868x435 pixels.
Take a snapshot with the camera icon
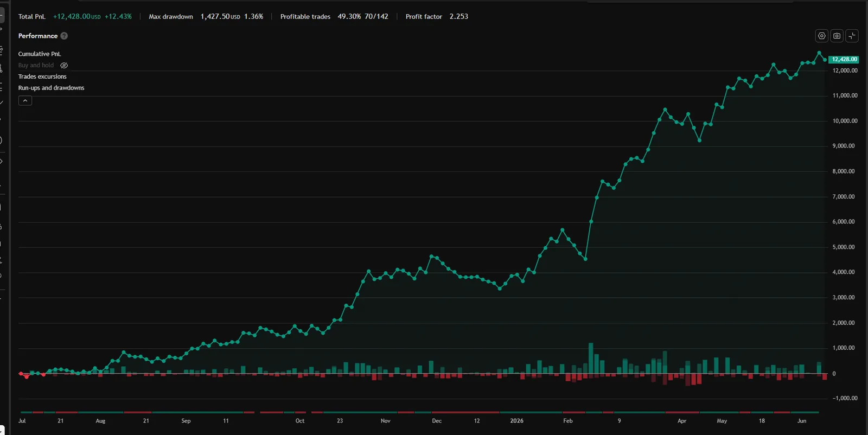coord(837,36)
